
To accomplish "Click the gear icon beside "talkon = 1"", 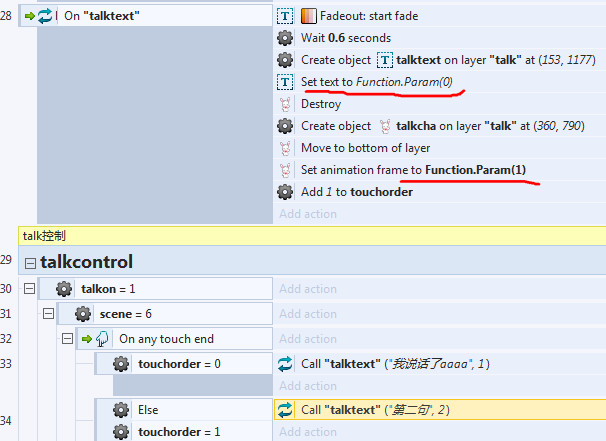I will click(64, 289).
